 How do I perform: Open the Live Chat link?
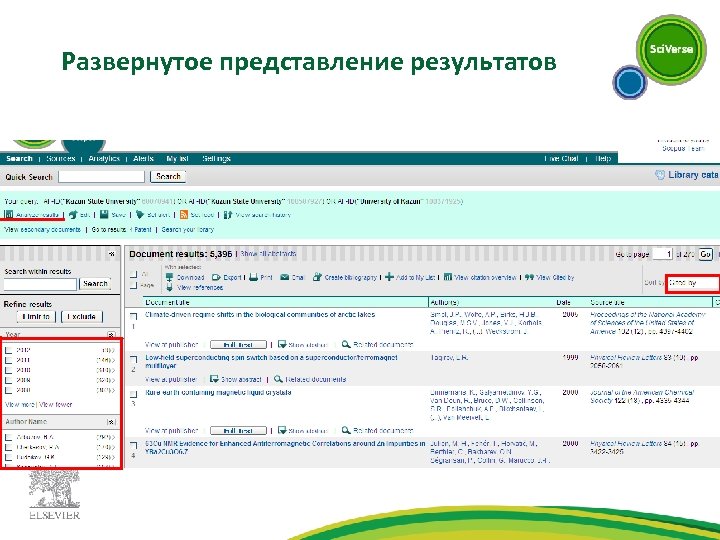pos(561,158)
